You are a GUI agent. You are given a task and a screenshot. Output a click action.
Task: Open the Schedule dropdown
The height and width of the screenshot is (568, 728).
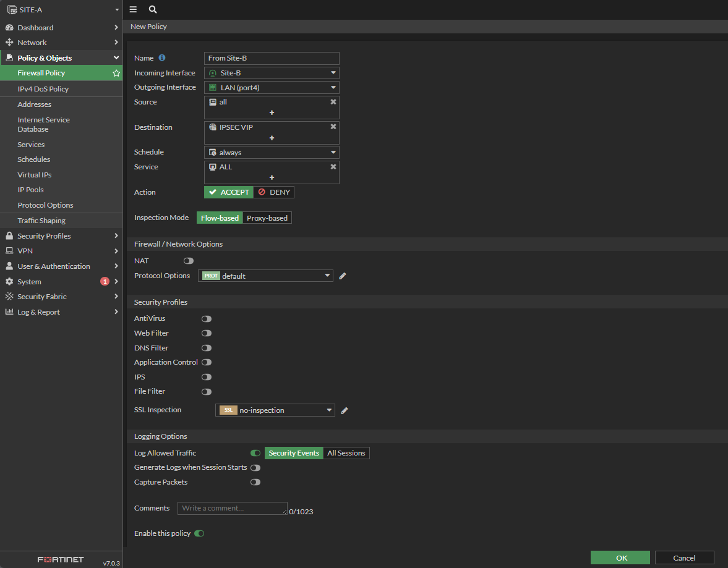(272, 153)
